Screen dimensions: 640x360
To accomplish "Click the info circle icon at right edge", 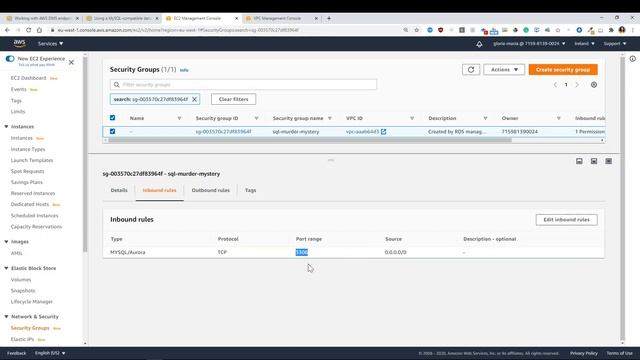I will (x=632, y=59).
